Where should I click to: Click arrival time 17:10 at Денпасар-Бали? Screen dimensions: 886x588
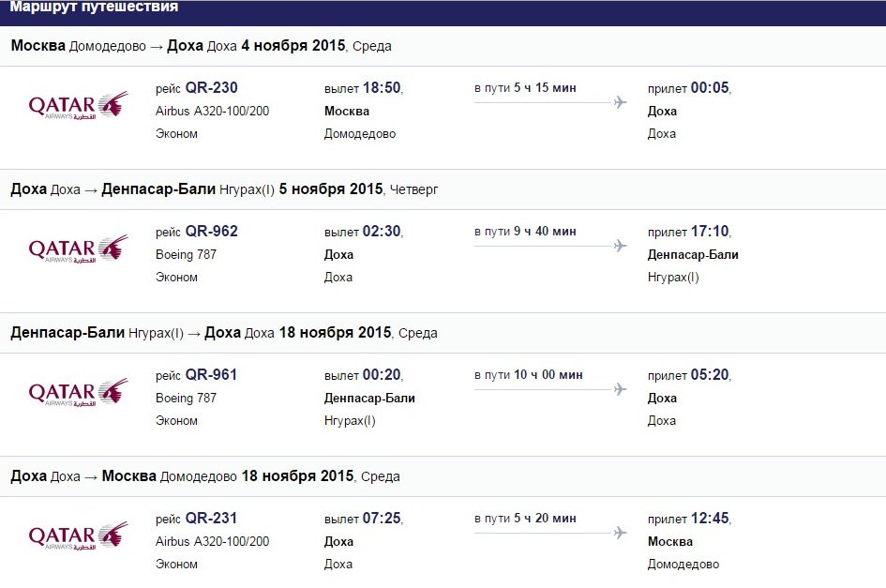[710, 232]
